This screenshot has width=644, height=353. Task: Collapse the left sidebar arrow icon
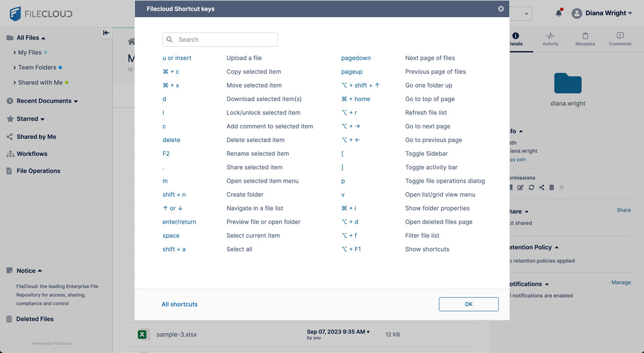pyautogui.click(x=106, y=33)
